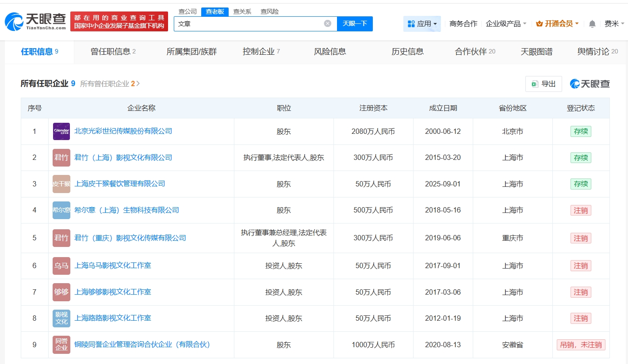Open the 天眼图谱 tab
The height and width of the screenshot is (364, 628).
[x=536, y=52]
